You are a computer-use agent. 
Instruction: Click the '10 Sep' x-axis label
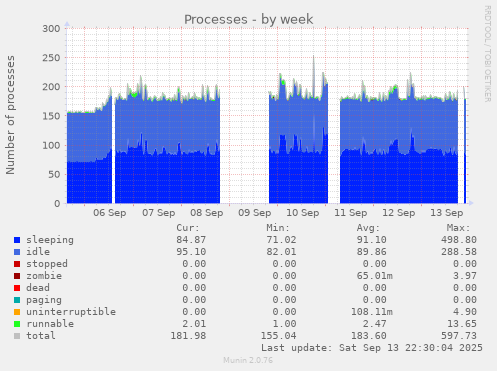(x=303, y=213)
